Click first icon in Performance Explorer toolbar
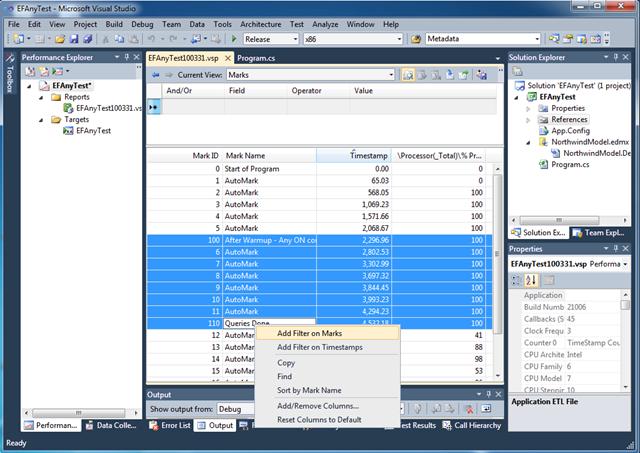 [30, 71]
